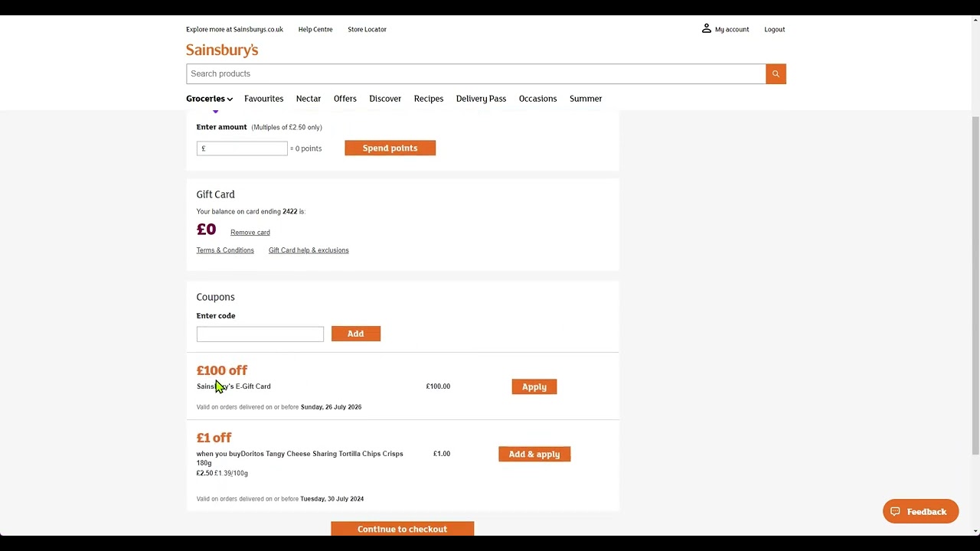Click the Spend points button
Viewport: 980px width, 551px height.
pos(390,148)
